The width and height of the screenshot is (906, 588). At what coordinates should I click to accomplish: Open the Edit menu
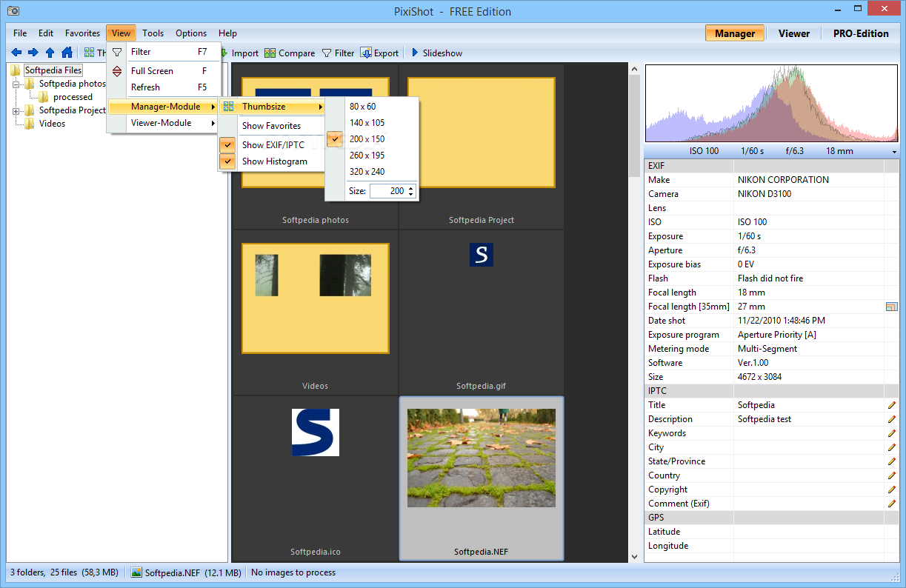click(46, 33)
